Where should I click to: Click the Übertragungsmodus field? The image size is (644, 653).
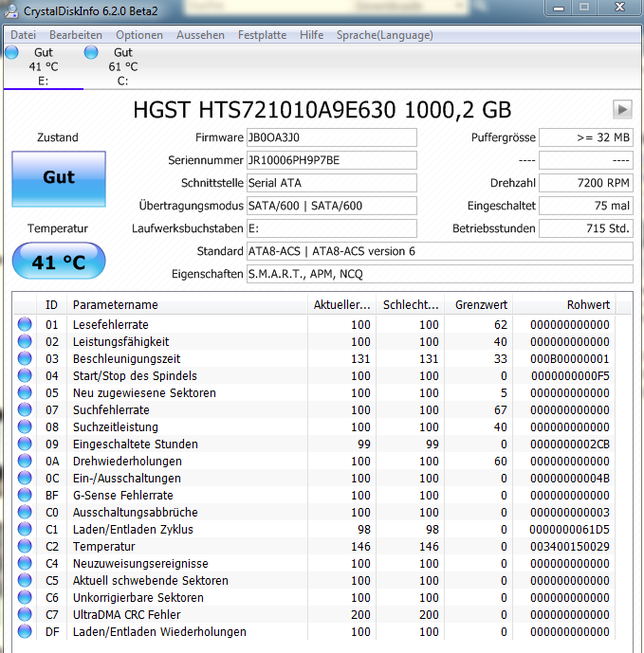pos(332,206)
